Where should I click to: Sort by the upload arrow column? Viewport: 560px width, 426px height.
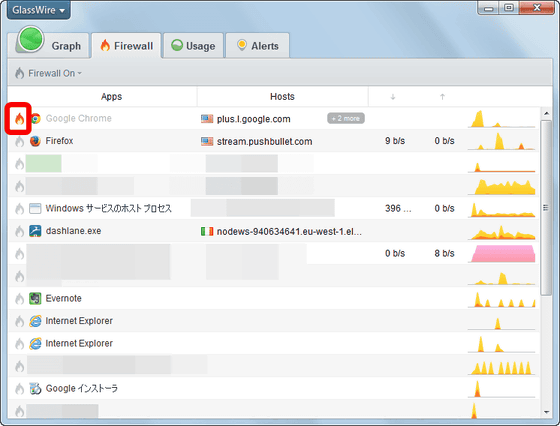click(442, 97)
